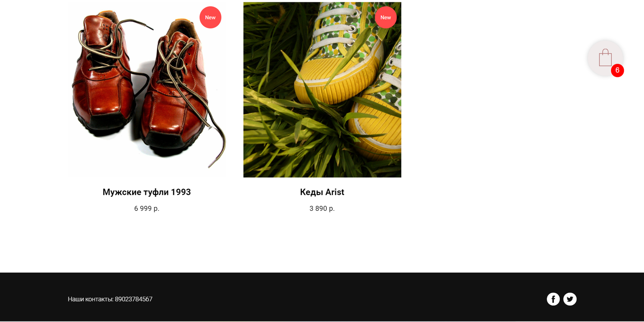Open the Facebook icon in the footer
This screenshot has height=322, width=644.
(x=553, y=299)
